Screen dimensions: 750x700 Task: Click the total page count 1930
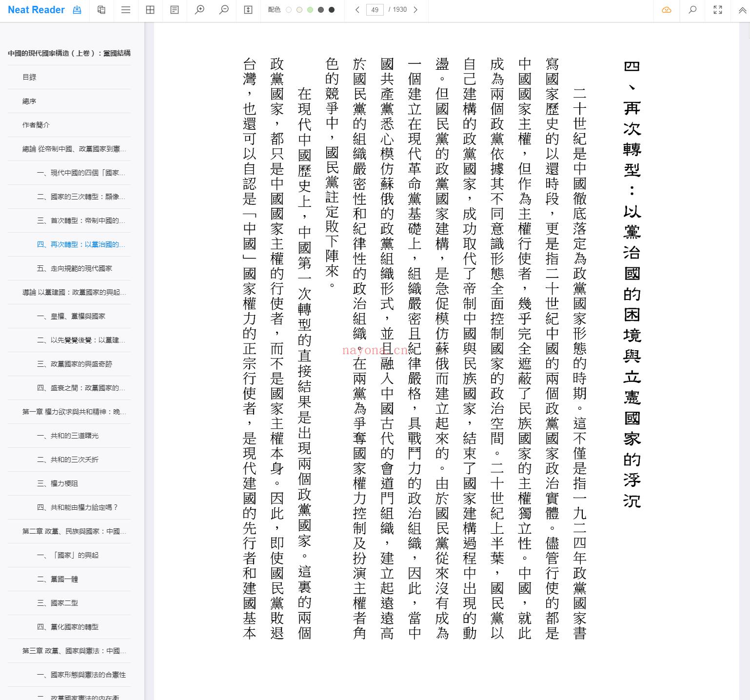[400, 10]
